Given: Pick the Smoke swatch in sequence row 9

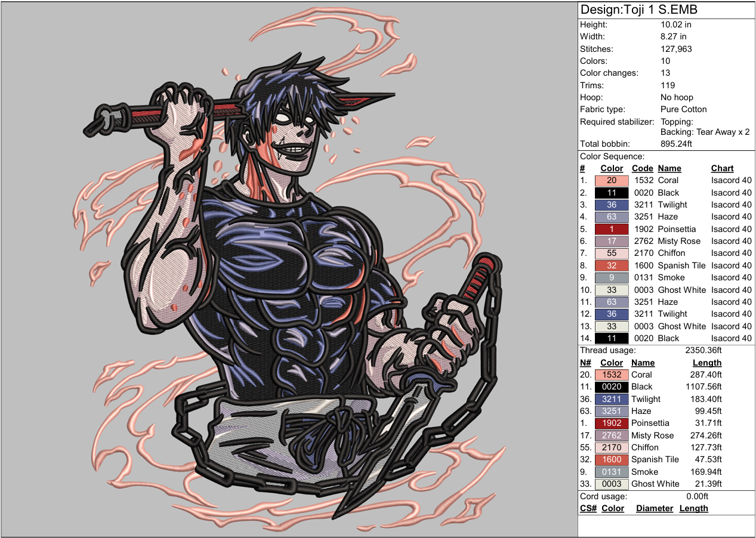Looking at the screenshot, I should [612, 277].
